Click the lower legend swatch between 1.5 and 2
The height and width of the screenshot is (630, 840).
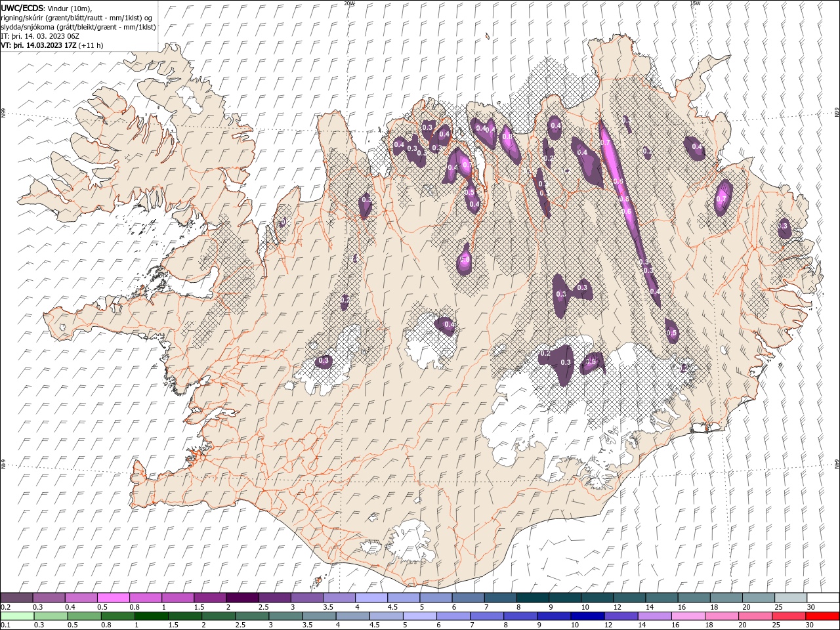pos(184,616)
